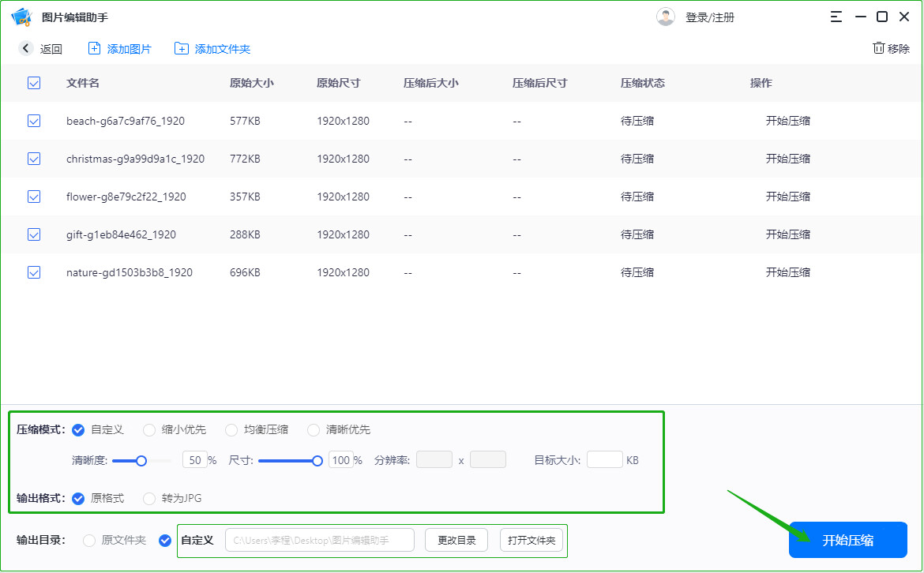
Task: Start compressing beach-g6a7c9af76_1920 row
Action: click(x=788, y=121)
